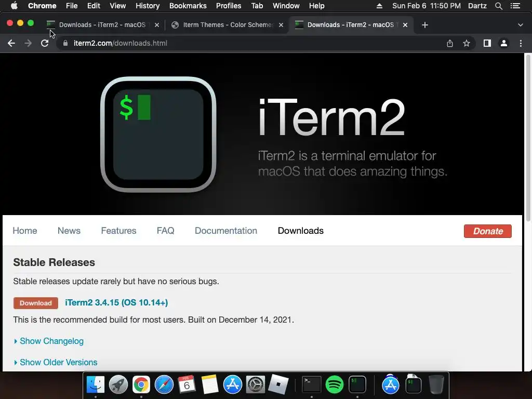Click the page vertical scrollbar
This screenshot has width=532, height=399.
click(x=528, y=137)
